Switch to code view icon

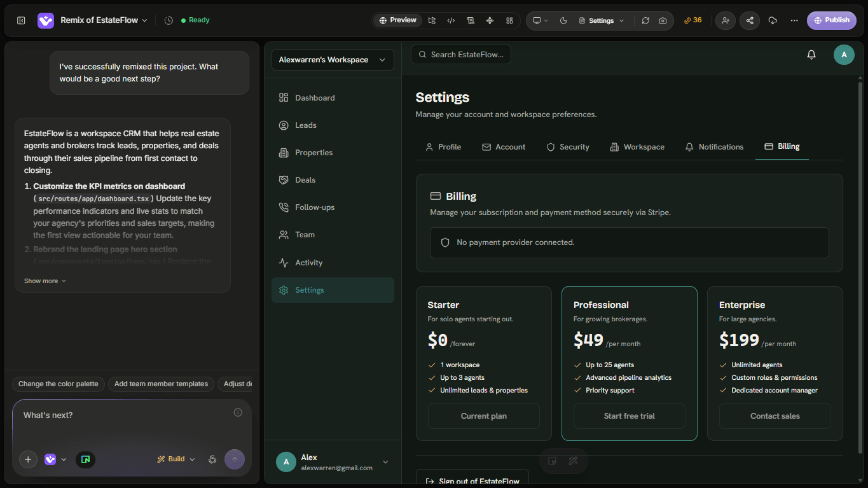(x=451, y=20)
